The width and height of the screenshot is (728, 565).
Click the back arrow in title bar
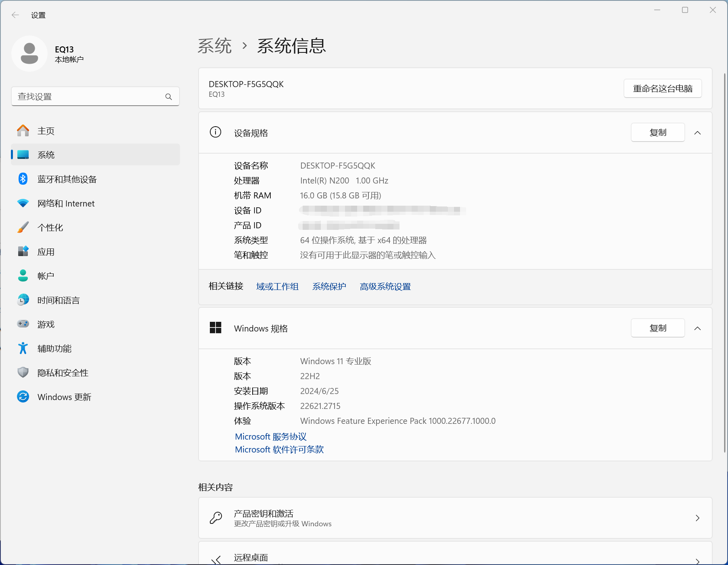click(15, 15)
